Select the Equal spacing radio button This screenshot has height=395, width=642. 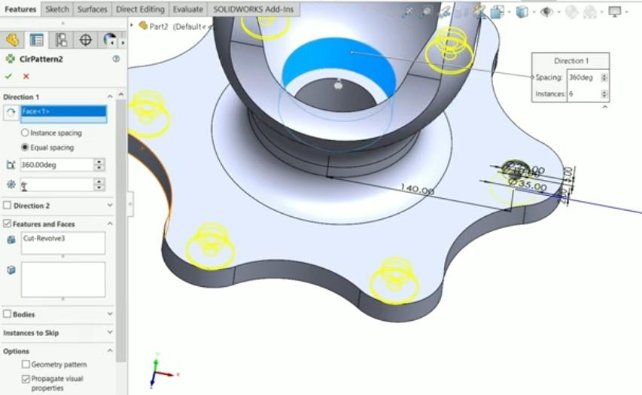(x=25, y=147)
